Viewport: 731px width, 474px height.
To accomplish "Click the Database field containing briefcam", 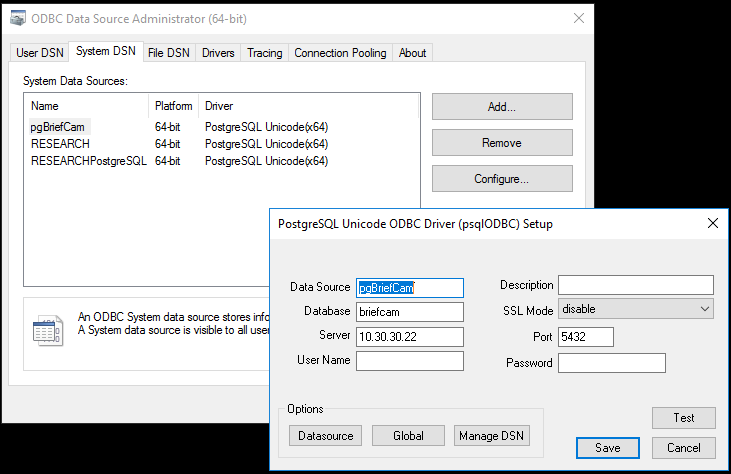I will [410, 312].
